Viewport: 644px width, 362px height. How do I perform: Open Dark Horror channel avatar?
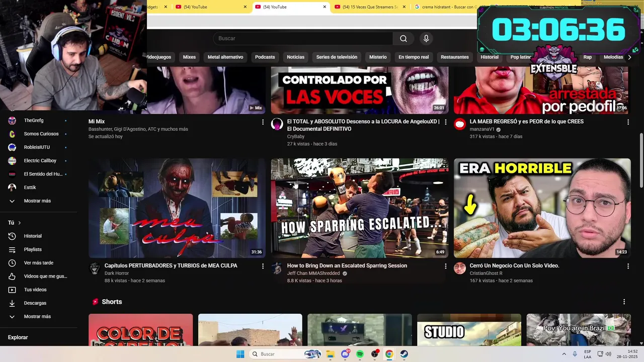pos(95,268)
